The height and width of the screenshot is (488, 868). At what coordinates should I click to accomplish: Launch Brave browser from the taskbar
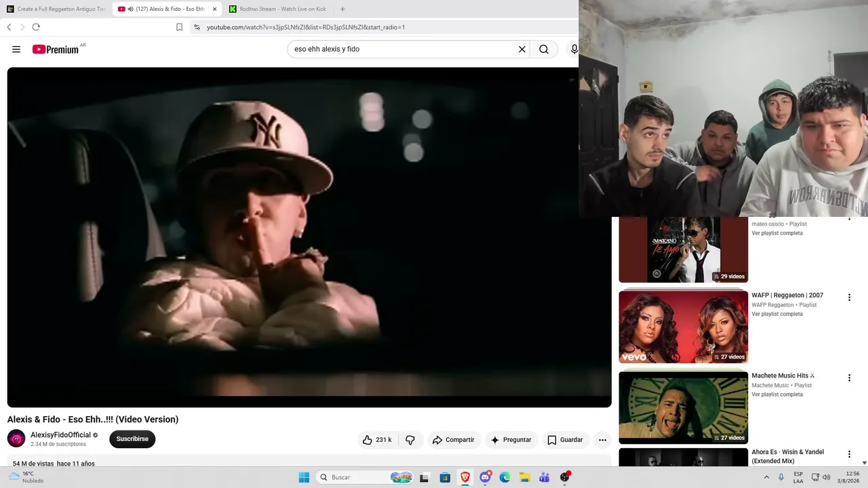465,477
